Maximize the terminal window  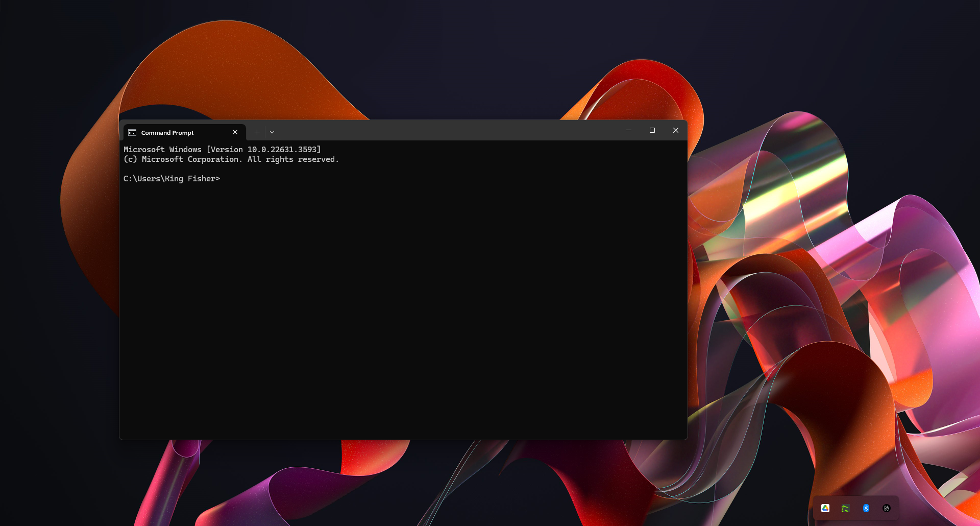(652, 130)
